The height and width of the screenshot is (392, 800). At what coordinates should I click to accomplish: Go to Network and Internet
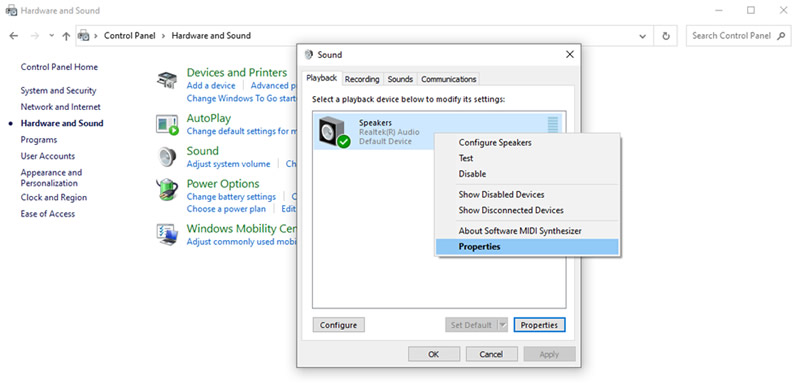point(61,107)
